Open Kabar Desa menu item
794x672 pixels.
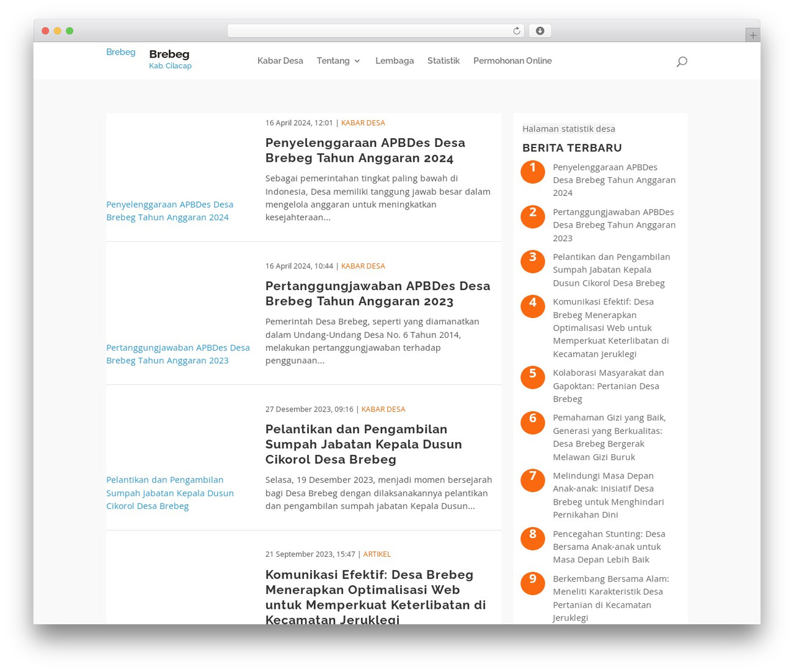click(280, 61)
